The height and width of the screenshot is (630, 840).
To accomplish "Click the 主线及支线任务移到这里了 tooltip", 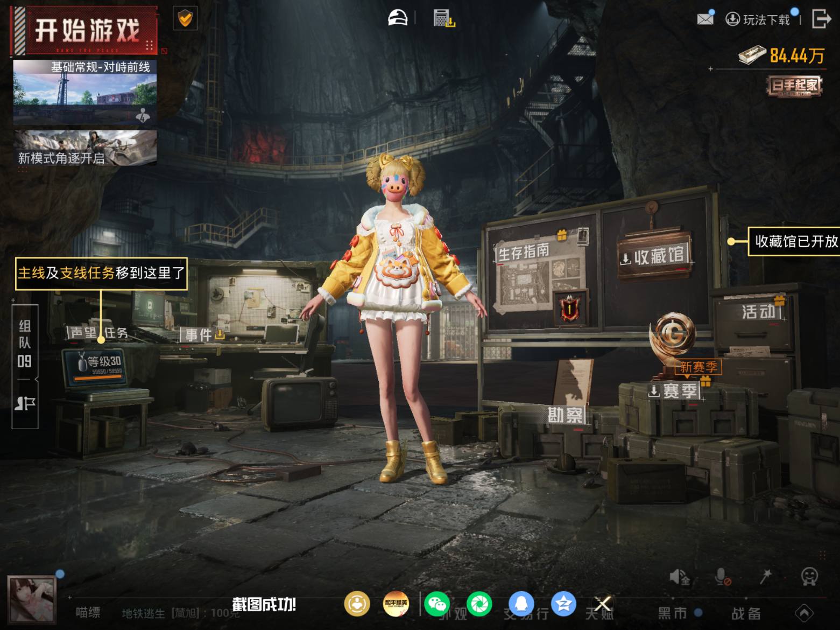I will pyautogui.click(x=101, y=274).
